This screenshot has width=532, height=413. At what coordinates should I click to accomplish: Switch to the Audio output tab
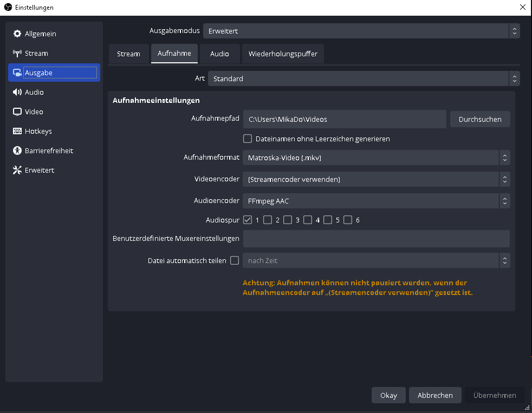[x=219, y=54]
